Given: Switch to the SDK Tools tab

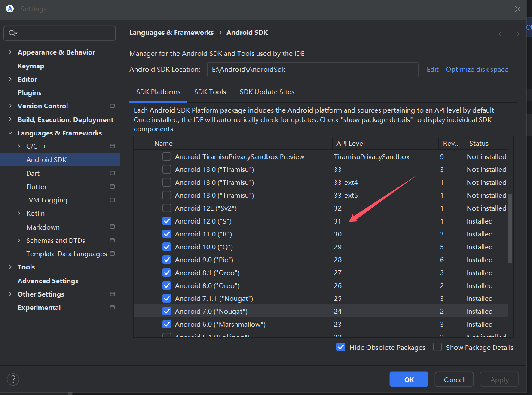Looking at the screenshot, I should (210, 92).
